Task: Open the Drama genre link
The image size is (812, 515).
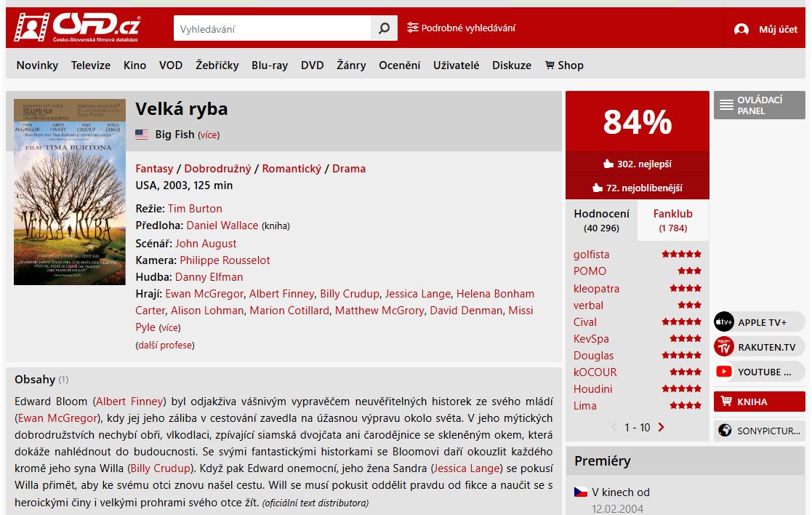Action: [x=349, y=168]
